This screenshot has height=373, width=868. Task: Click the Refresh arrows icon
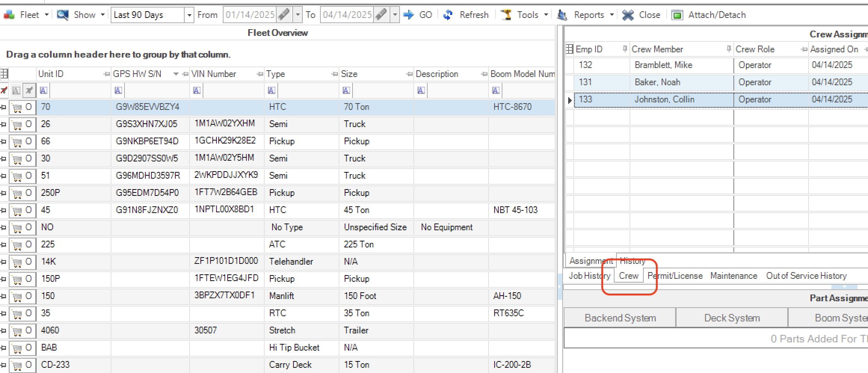(448, 15)
